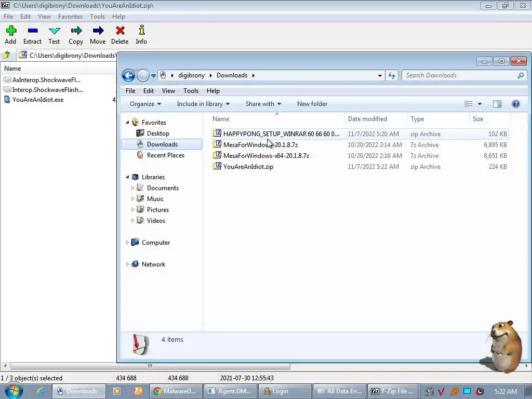Image resolution: width=532 pixels, height=399 pixels.
Task: Click the 7-Zip Extract icon
Action: pyautogui.click(x=33, y=31)
